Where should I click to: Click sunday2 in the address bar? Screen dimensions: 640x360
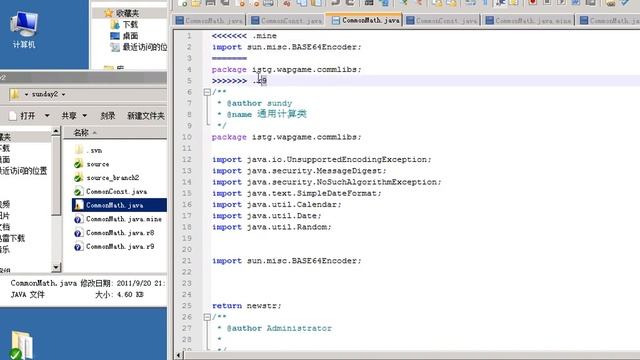click(45, 94)
